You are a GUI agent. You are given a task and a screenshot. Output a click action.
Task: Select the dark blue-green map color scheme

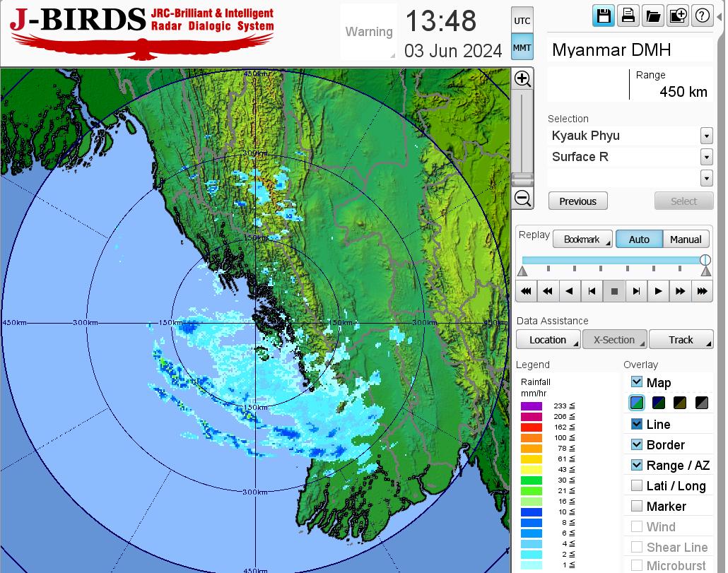[659, 403]
